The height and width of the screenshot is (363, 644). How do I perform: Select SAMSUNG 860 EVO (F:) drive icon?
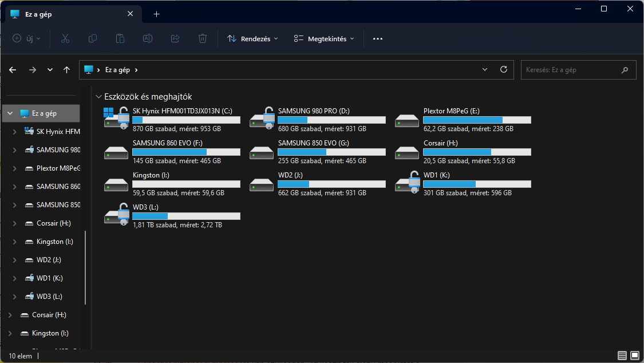[x=116, y=153]
